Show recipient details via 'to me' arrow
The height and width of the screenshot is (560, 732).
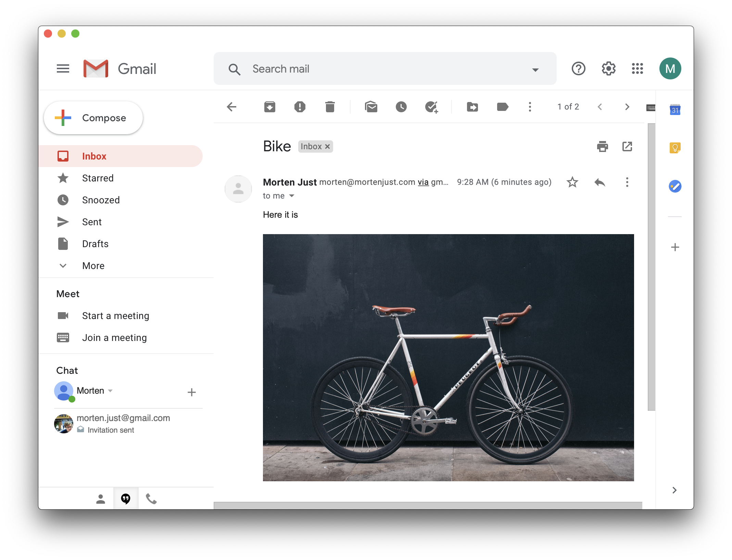(x=291, y=196)
